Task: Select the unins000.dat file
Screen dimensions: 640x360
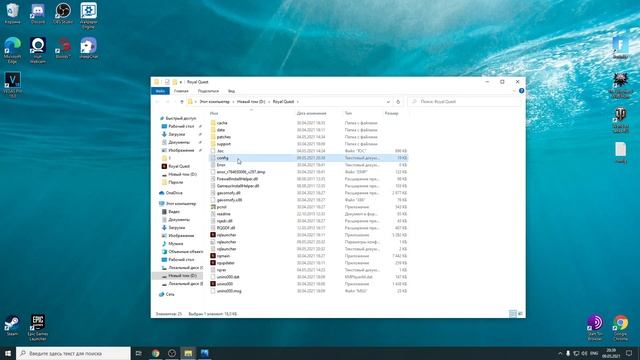Action: [228, 277]
